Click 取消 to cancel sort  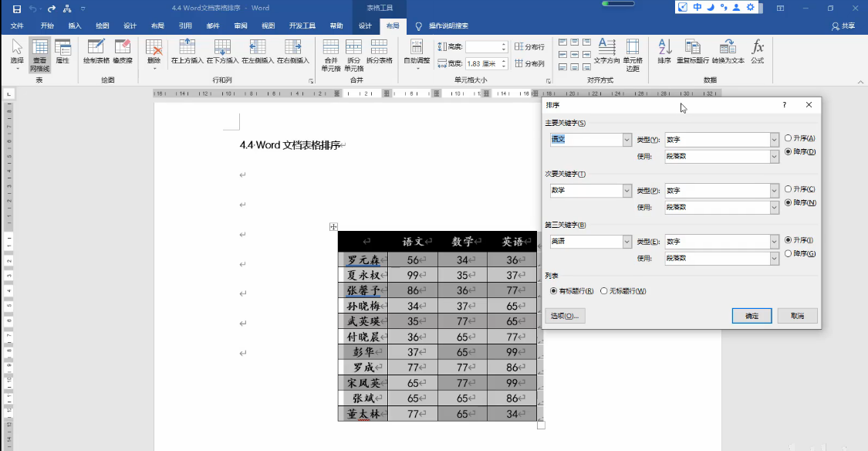click(x=797, y=316)
